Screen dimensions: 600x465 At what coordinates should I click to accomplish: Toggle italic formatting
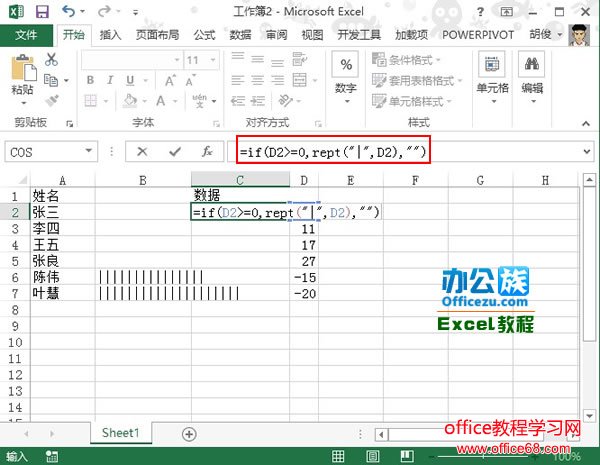[110, 80]
